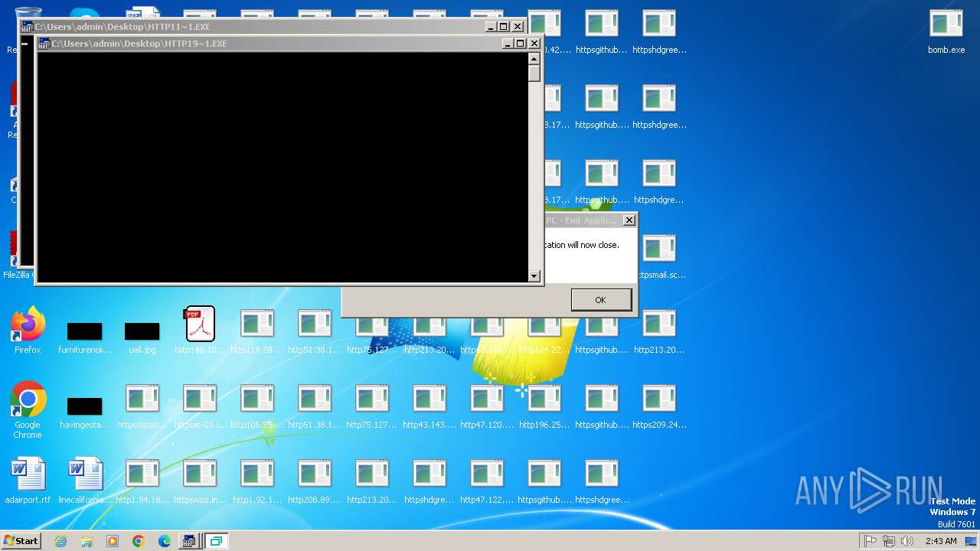Switch to the console window taskbar button
Screen dimensions: 980x551
(188, 541)
